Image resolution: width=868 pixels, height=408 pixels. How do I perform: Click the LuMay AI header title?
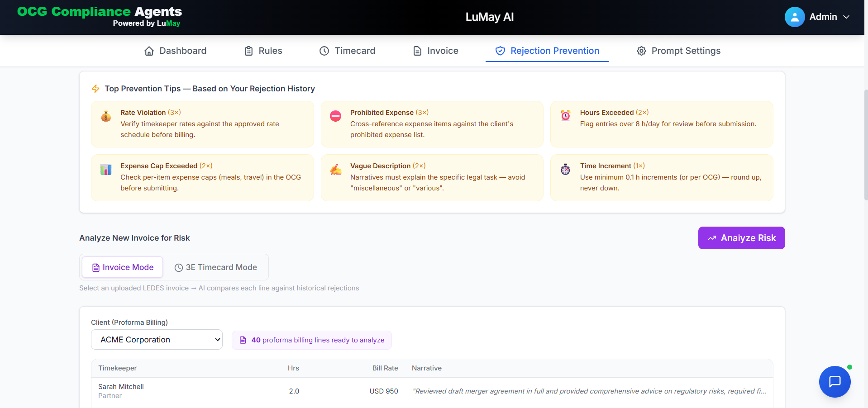490,17
